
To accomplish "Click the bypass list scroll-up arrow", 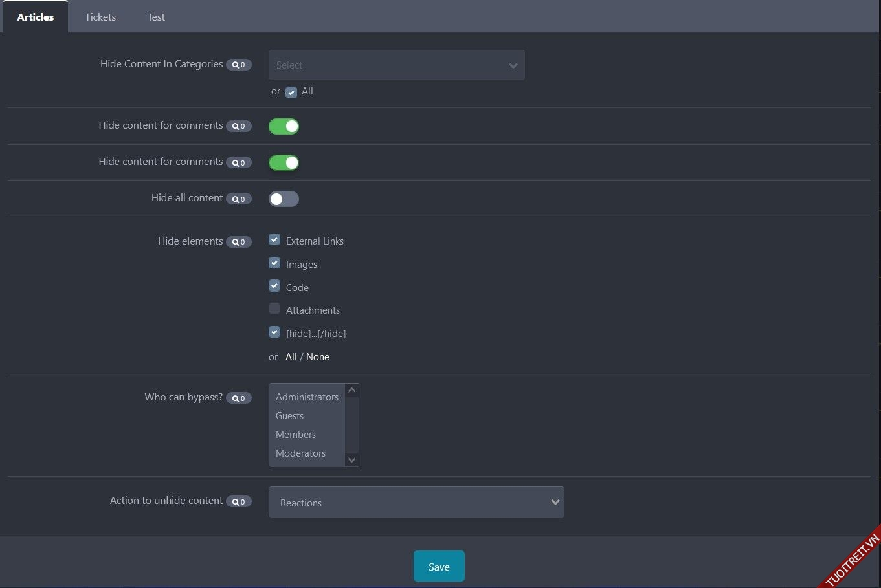I will coord(351,390).
